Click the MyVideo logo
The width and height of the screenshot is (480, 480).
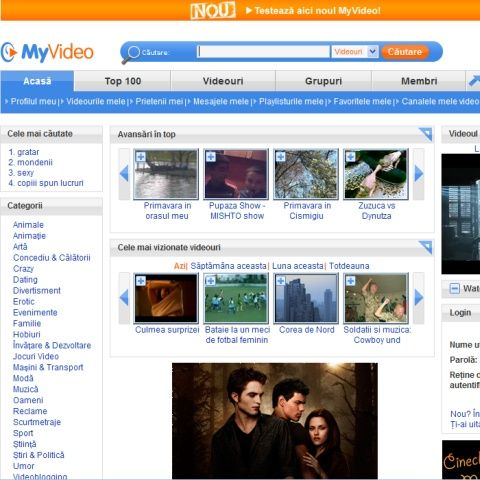pos(47,52)
